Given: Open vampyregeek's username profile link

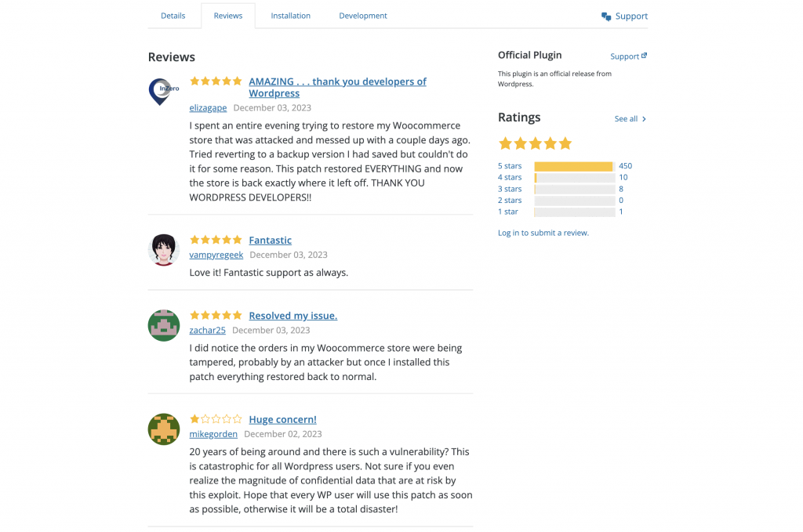Looking at the screenshot, I should (x=216, y=255).
